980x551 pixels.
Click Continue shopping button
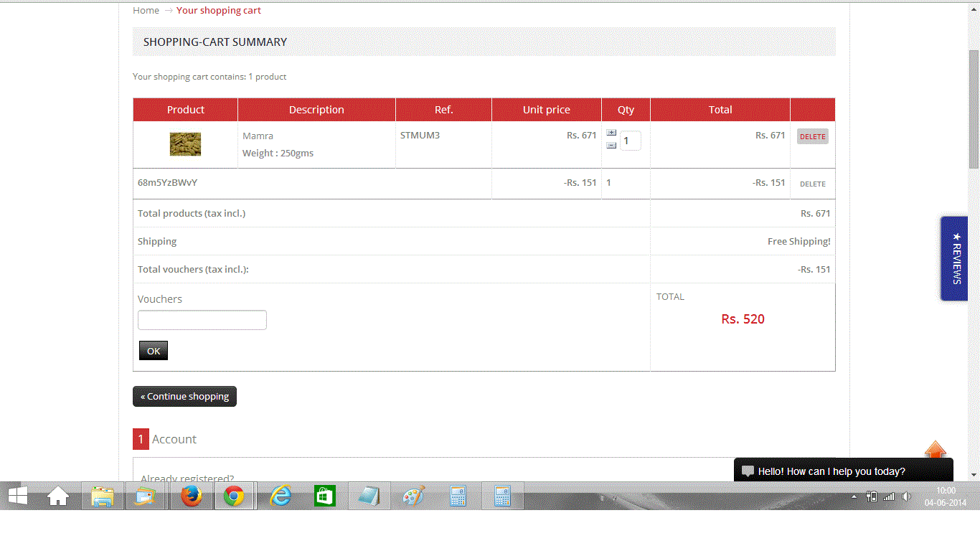coord(184,396)
